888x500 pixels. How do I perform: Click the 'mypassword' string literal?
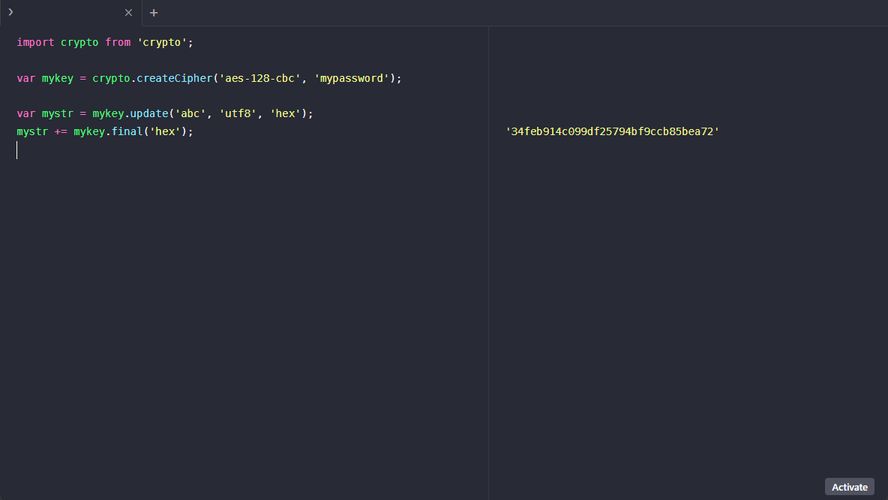click(x=352, y=78)
